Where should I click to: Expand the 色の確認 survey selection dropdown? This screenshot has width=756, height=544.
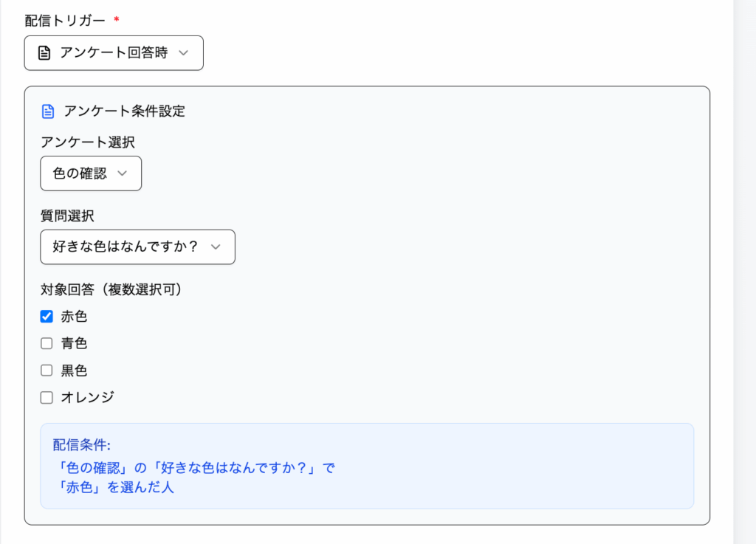coord(90,173)
